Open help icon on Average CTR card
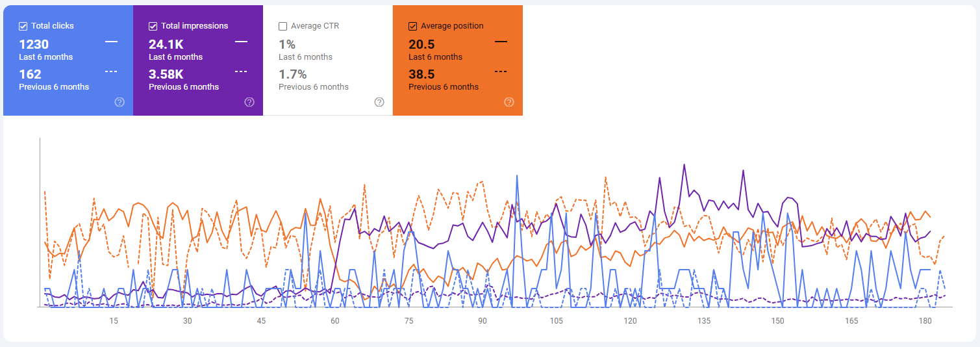This screenshot has width=980, height=347. coord(379,102)
